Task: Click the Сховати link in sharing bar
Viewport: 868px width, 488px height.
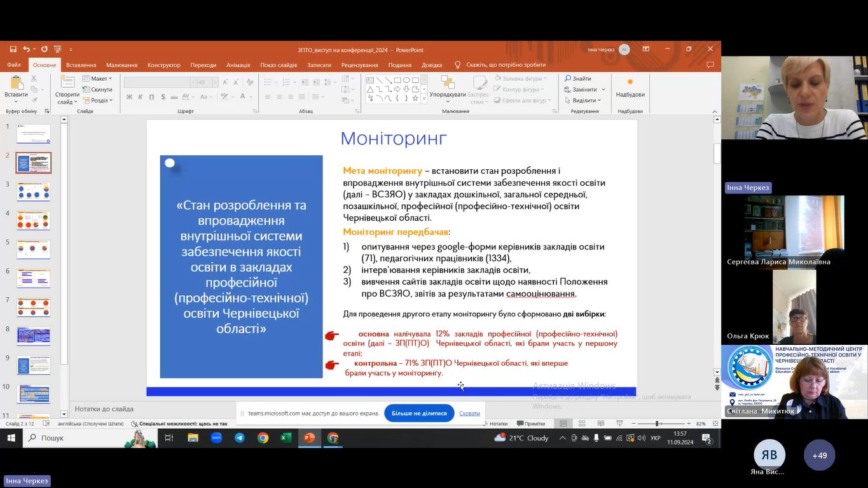Action: click(469, 414)
